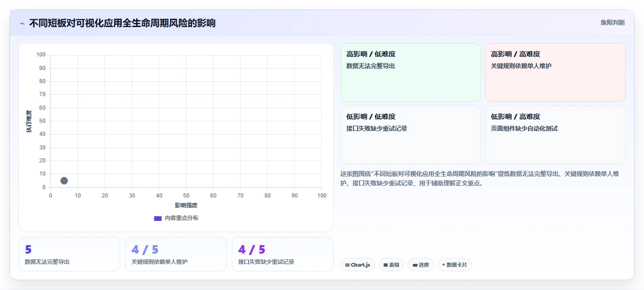Screen dimensions: 644x290
Task: Click the 数据无法完整导出 text in the green card
Action: (371, 66)
